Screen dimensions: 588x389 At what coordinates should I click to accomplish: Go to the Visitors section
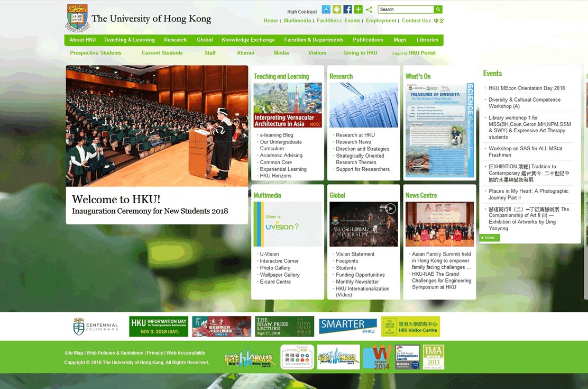point(317,53)
